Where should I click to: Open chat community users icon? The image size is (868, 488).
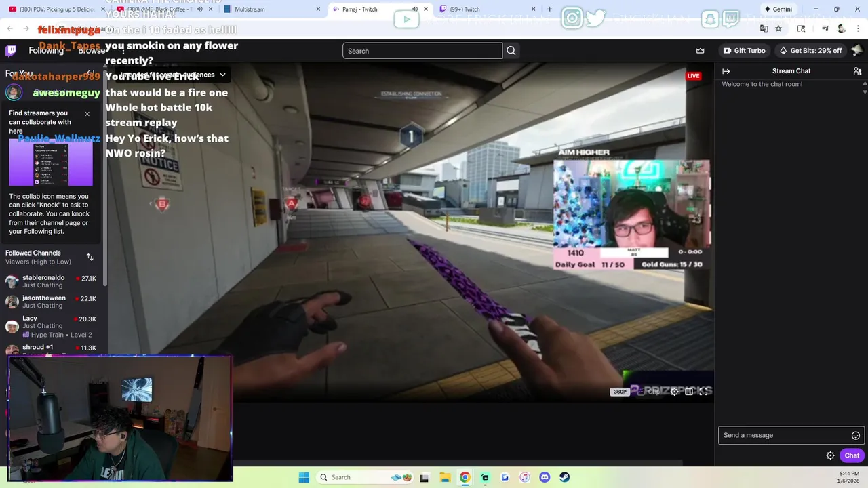point(857,71)
